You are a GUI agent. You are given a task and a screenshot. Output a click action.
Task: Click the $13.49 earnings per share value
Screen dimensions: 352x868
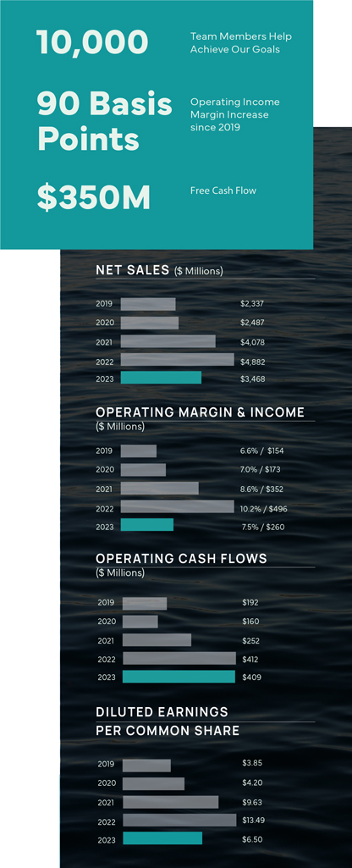click(x=254, y=820)
